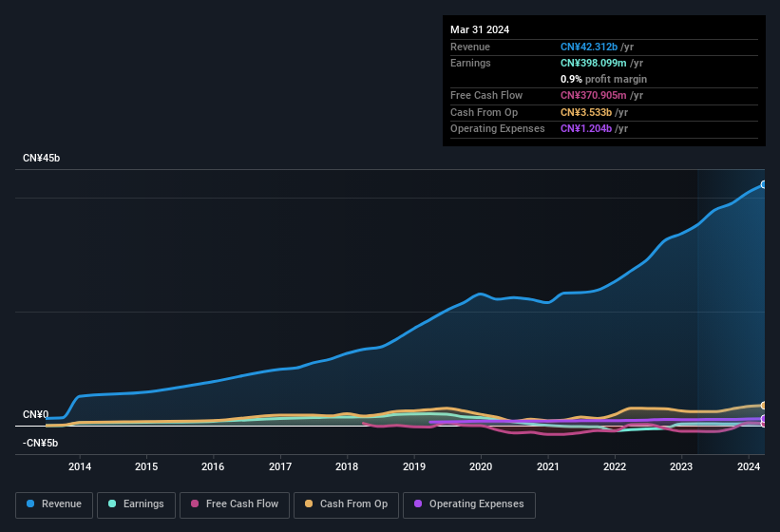Click the 2019 x-axis year label
This screenshot has height=532, width=780.
tap(414, 466)
